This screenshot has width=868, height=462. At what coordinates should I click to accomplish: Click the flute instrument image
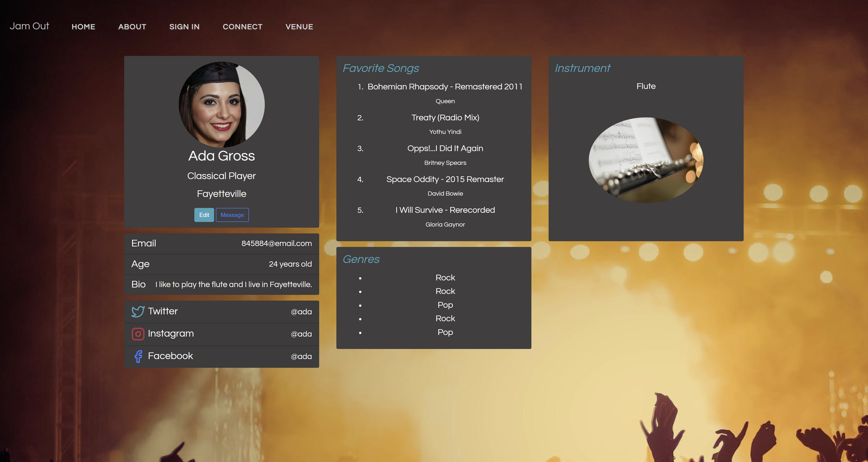coord(646,160)
